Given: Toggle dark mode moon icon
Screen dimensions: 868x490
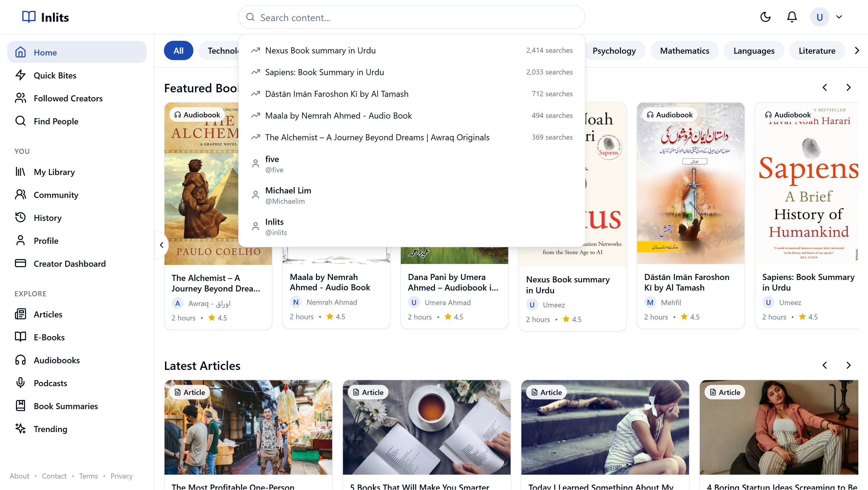Looking at the screenshot, I should click(x=765, y=17).
